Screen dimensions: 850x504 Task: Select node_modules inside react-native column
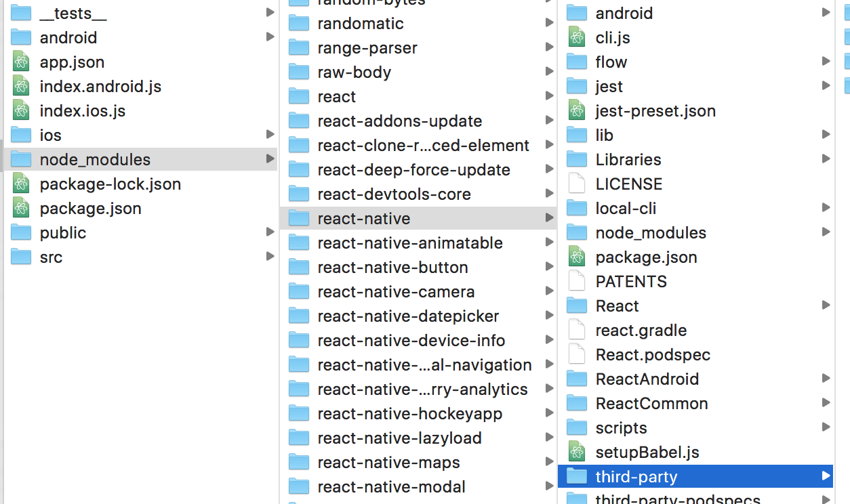(x=696, y=233)
